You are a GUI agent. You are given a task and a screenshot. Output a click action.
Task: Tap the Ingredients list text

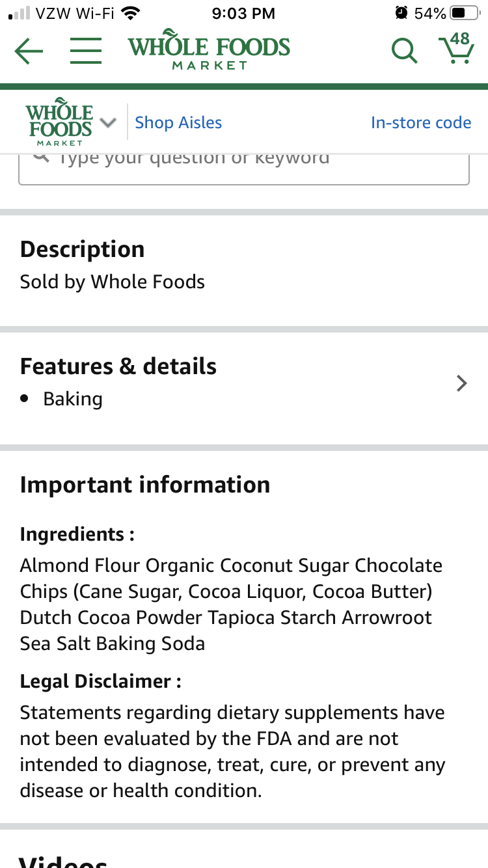click(x=231, y=604)
